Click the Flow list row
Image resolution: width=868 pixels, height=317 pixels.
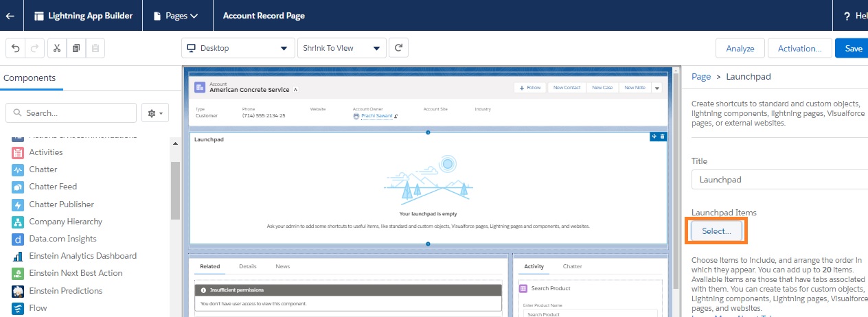[x=86, y=308]
